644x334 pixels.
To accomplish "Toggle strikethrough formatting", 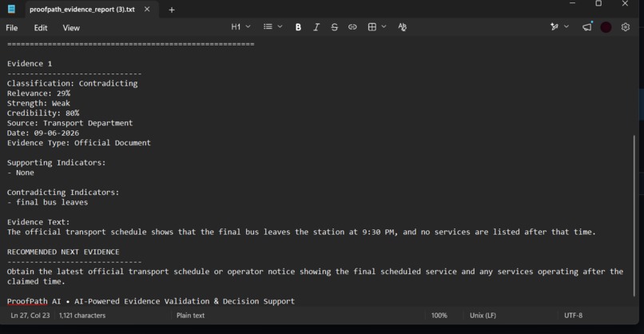I will coord(334,27).
